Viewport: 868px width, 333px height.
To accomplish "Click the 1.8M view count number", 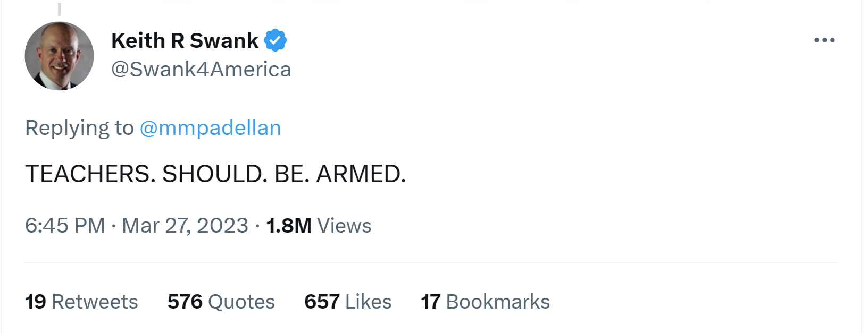I will 289,226.
